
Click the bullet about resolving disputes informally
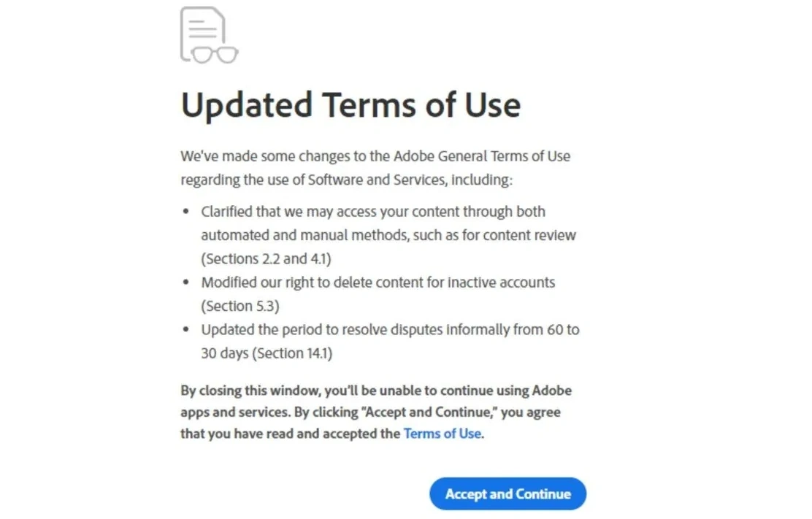coord(390,330)
